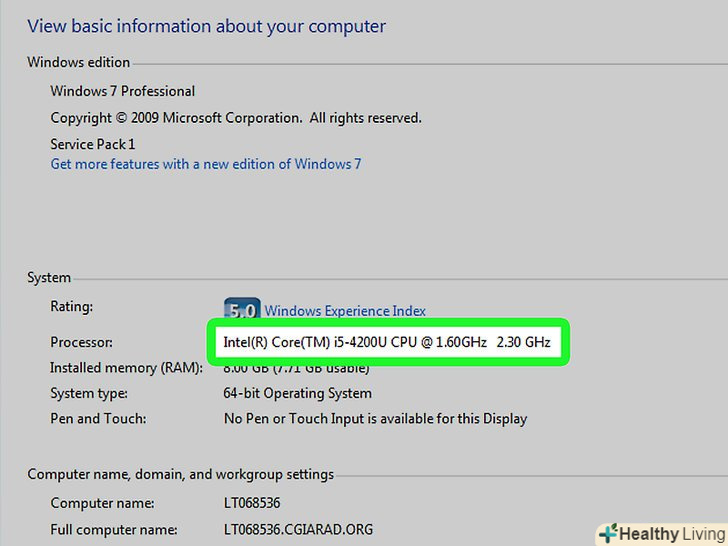Click the 'System type:' label

[x=89, y=393]
